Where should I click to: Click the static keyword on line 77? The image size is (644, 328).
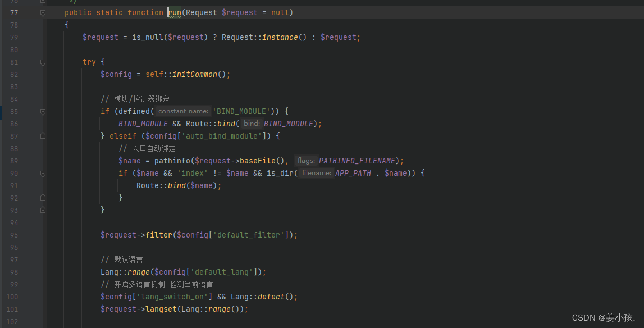[109, 13]
